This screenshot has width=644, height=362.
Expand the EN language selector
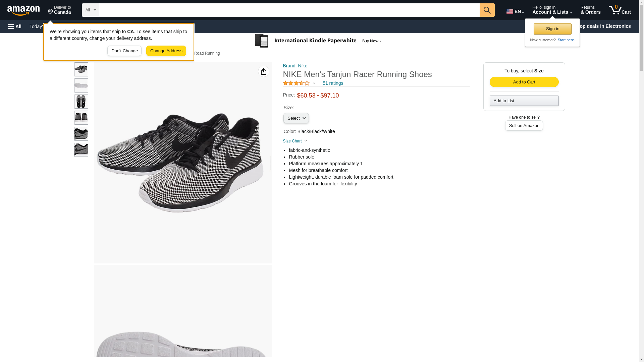(x=515, y=11)
